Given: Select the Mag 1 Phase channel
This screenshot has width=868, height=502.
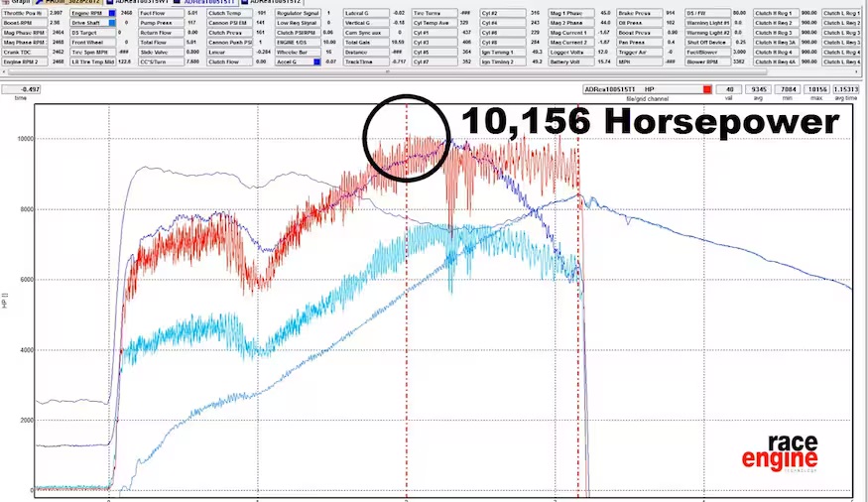Looking at the screenshot, I should (x=571, y=13).
